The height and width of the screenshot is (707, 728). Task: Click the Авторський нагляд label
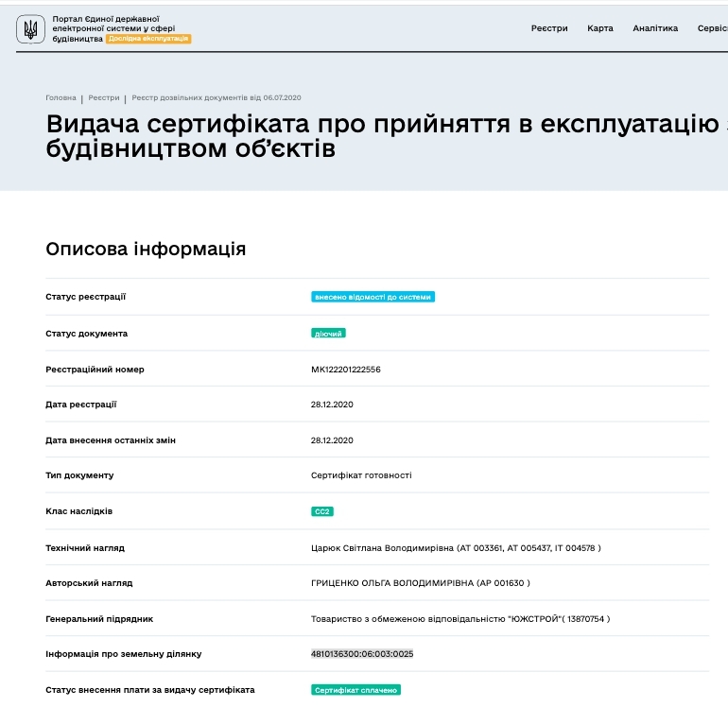point(89,583)
